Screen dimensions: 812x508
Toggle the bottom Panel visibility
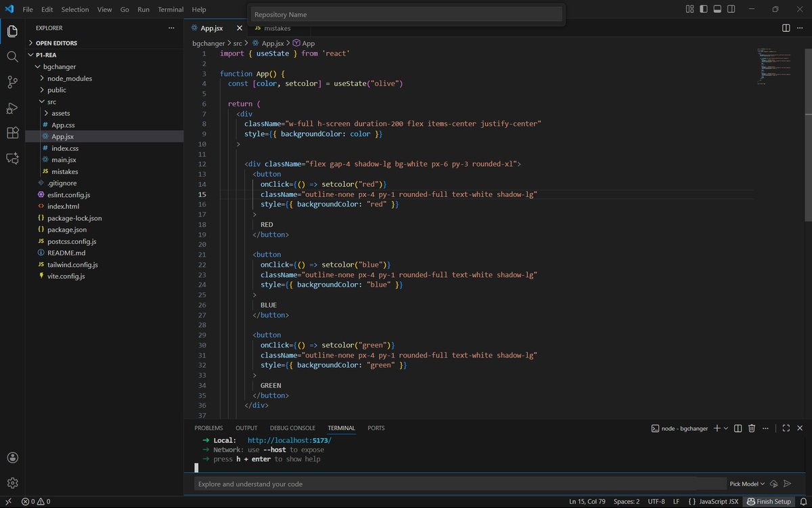point(717,9)
